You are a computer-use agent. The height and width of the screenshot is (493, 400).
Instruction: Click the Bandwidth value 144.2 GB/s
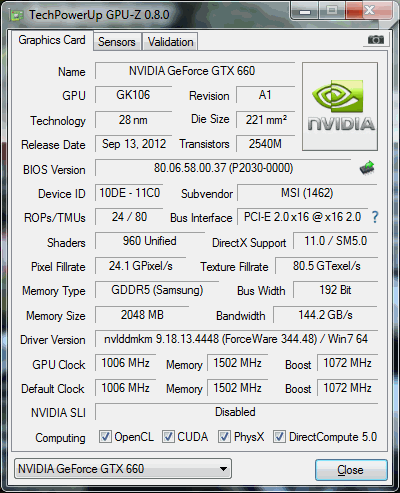coord(325,315)
